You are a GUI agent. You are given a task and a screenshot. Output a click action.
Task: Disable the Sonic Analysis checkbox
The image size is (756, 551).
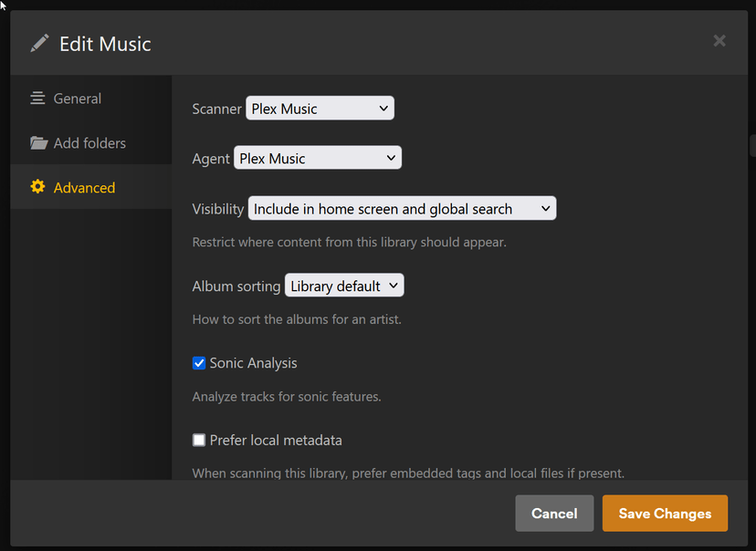click(x=199, y=363)
